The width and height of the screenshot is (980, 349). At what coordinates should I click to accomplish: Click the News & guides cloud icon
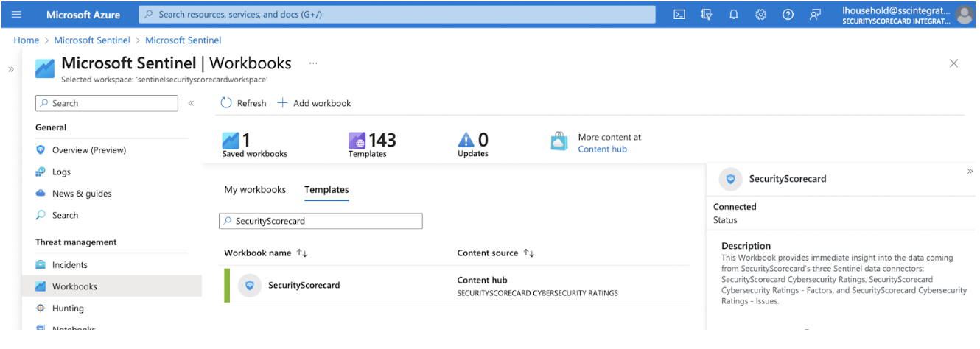point(41,194)
